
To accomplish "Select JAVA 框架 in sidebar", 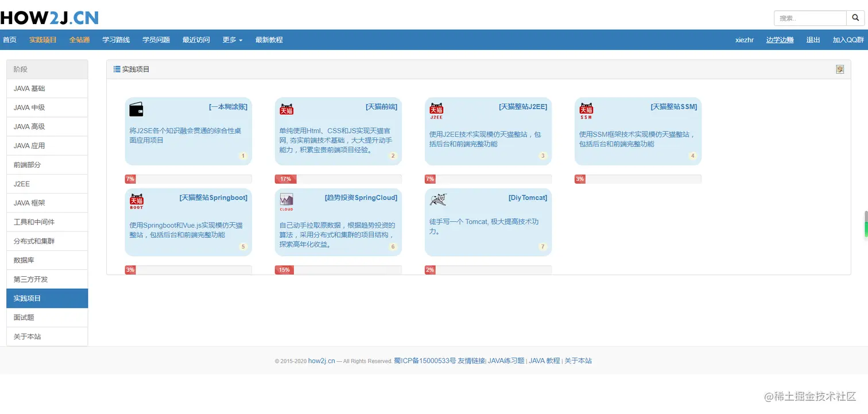I will point(47,203).
